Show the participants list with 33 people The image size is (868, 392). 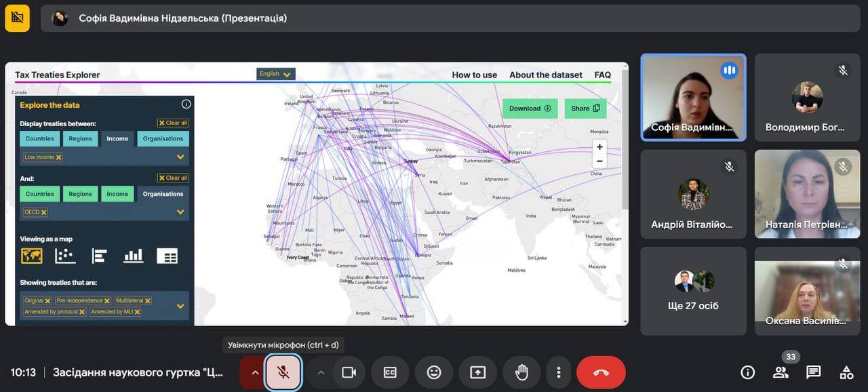point(781,372)
